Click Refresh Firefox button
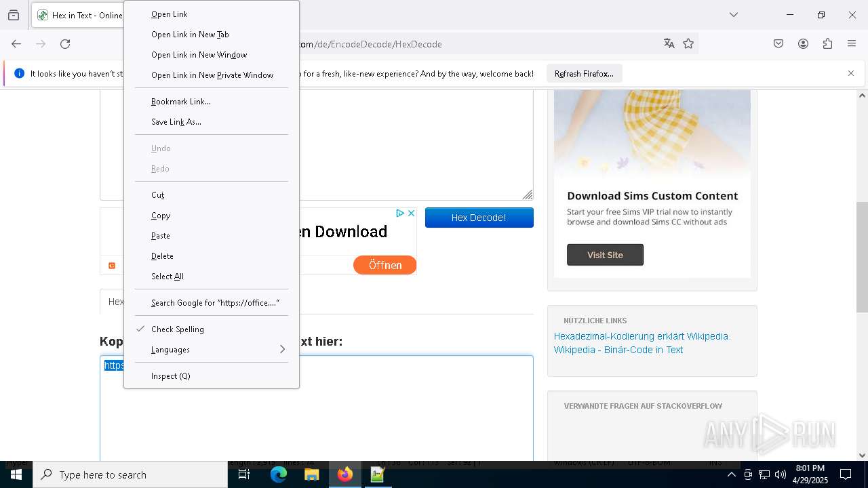The image size is (868, 488). click(584, 73)
